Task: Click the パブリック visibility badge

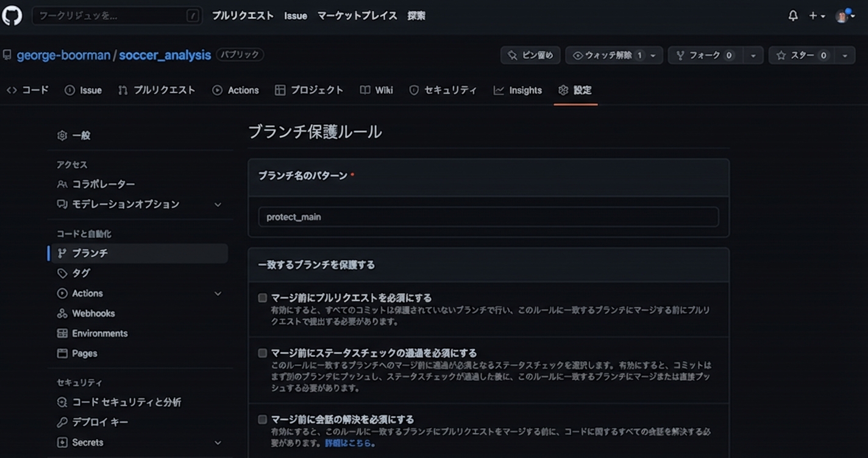Action: pyautogui.click(x=240, y=55)
